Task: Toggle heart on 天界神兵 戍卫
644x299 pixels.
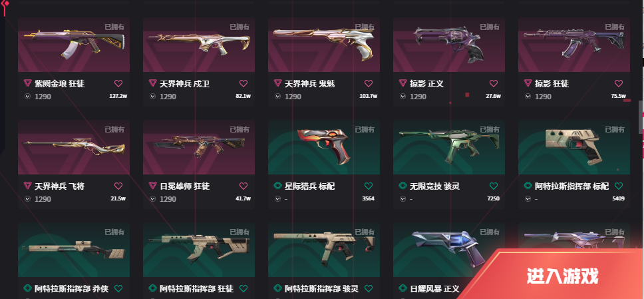Action: [243, 83]
